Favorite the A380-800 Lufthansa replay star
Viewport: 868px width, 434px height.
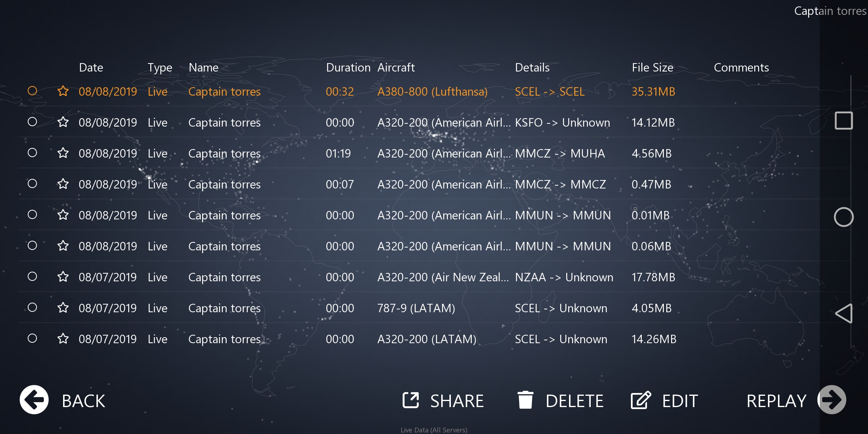point(63,91)
